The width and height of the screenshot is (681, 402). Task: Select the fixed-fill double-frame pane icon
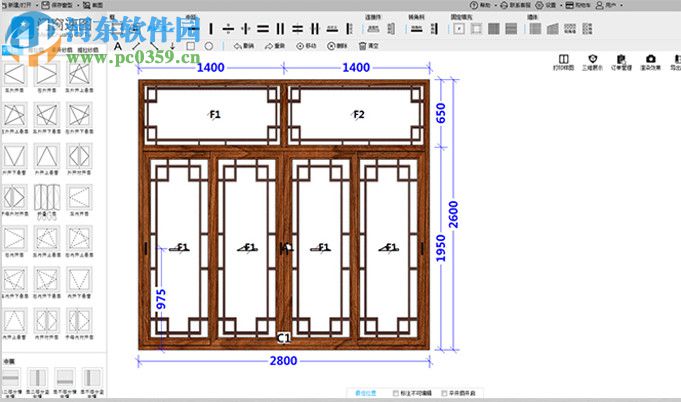(x=476, y=29)
